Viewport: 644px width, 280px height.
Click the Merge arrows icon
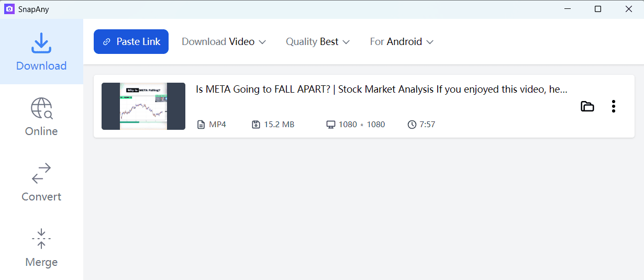41,239
